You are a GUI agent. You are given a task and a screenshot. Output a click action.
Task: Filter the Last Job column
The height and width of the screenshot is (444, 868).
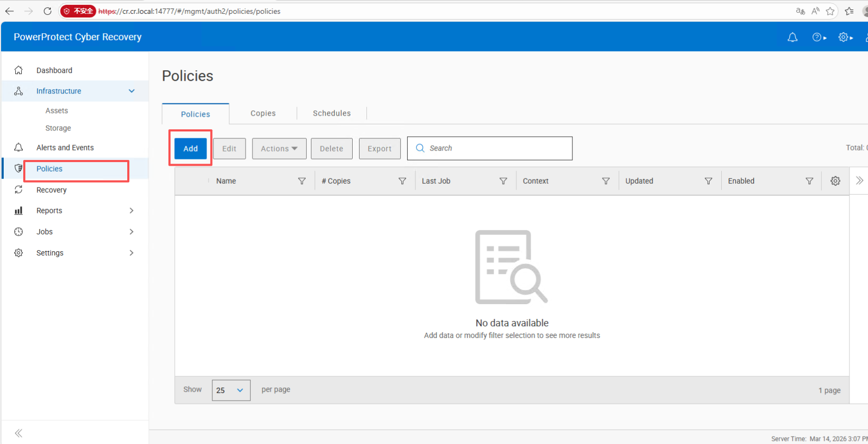pos(503,181)
